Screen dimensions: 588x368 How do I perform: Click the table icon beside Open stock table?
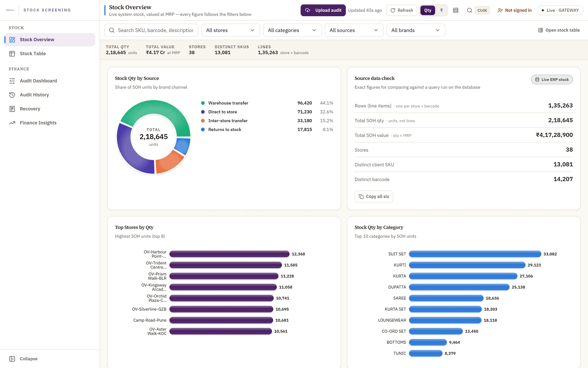(541, 30)
